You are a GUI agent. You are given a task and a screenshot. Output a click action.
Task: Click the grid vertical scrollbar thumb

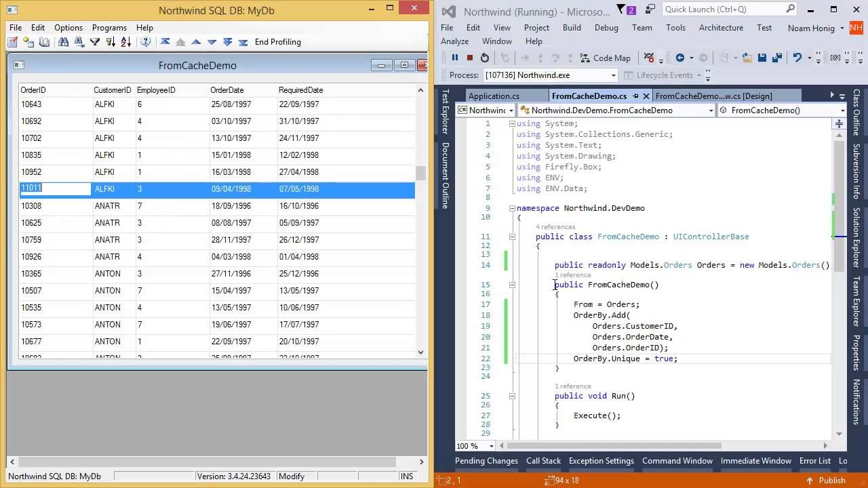coord(420,174)
